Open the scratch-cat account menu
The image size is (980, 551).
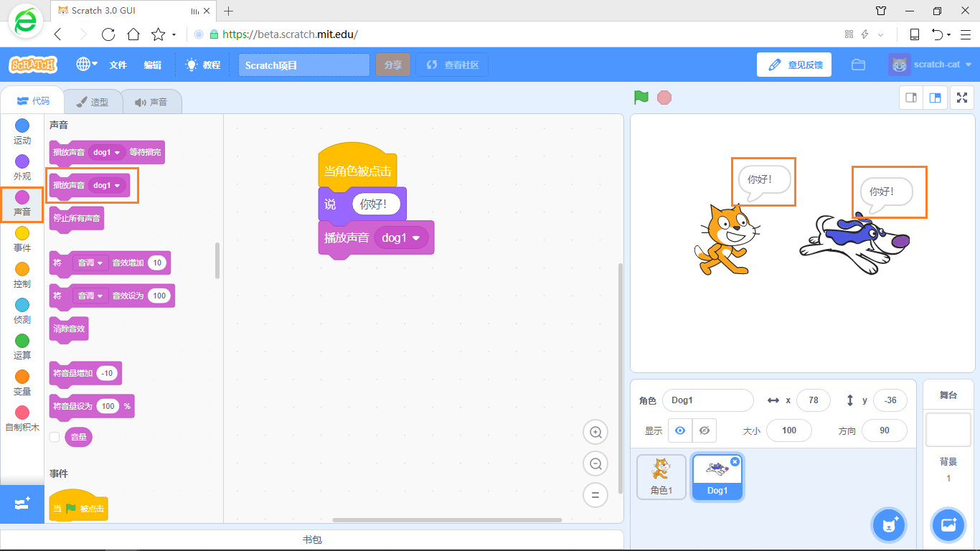click(x=930, y=65)
